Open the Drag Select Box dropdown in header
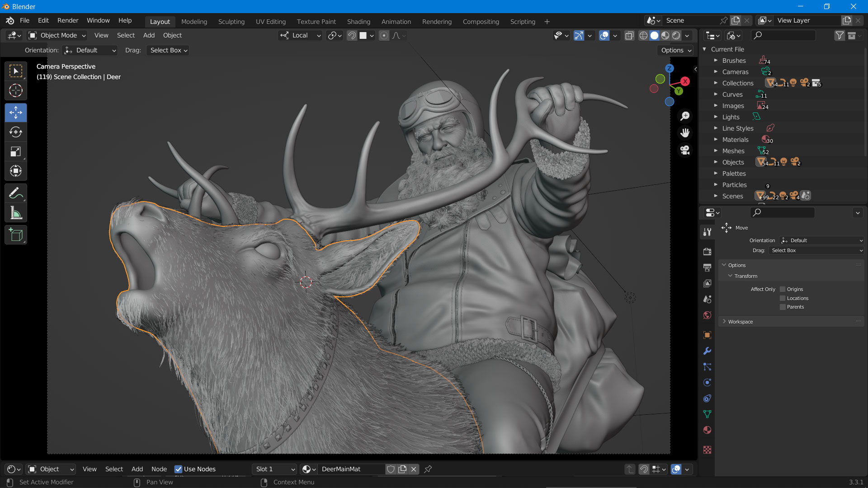Image resolution: width=868 pixels, height=488 pixels. pyautogui.click(x=168, y=50)
